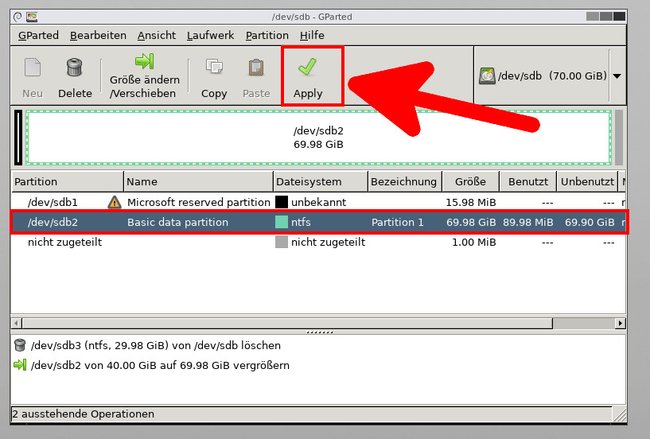Click the '89.98 MiB' used cell
The height and width of the screenshot is (439, 650).
pos(528,222)
